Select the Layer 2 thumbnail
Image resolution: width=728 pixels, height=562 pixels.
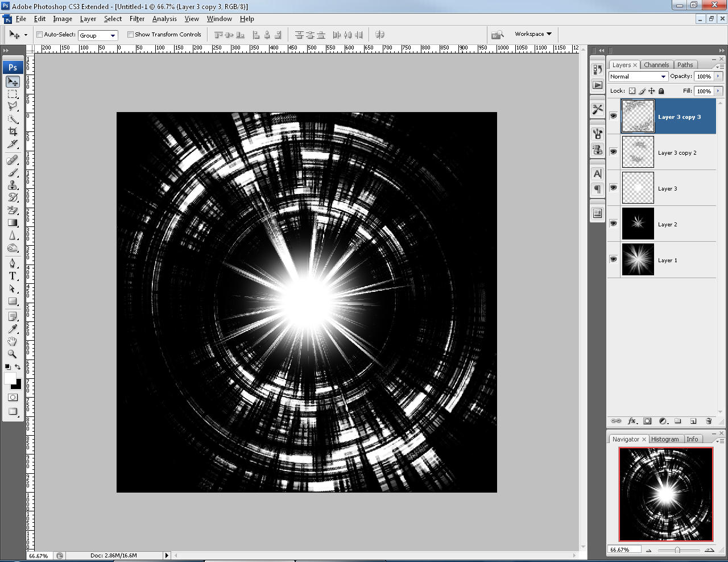coord(638,224)
